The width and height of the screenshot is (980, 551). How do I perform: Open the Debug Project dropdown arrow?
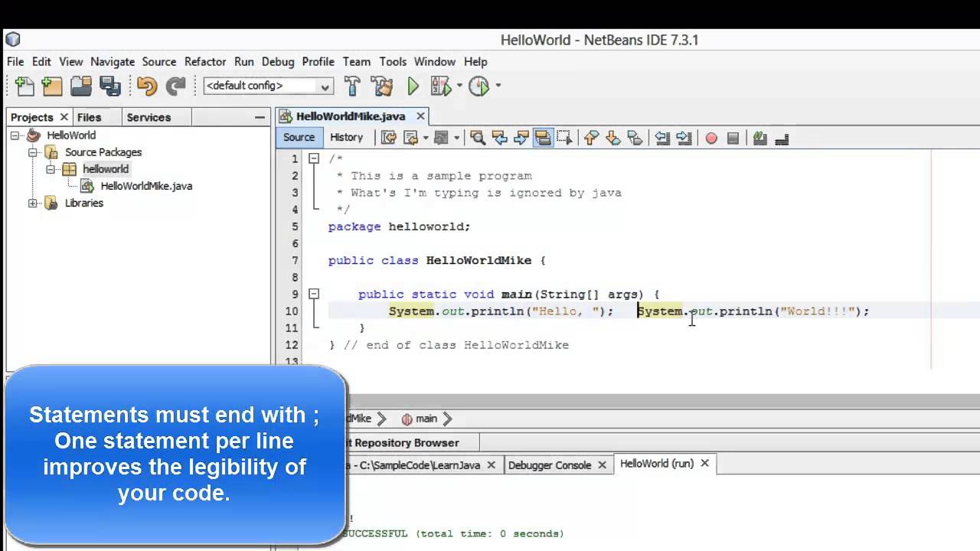click(460, 86)
